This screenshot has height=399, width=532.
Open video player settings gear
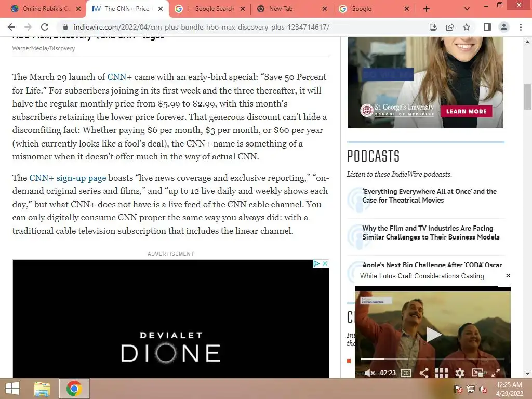pos(459,373)
